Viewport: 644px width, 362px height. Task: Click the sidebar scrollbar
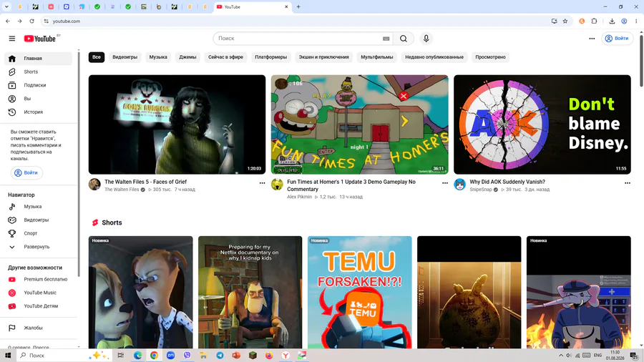pos(79,163)
